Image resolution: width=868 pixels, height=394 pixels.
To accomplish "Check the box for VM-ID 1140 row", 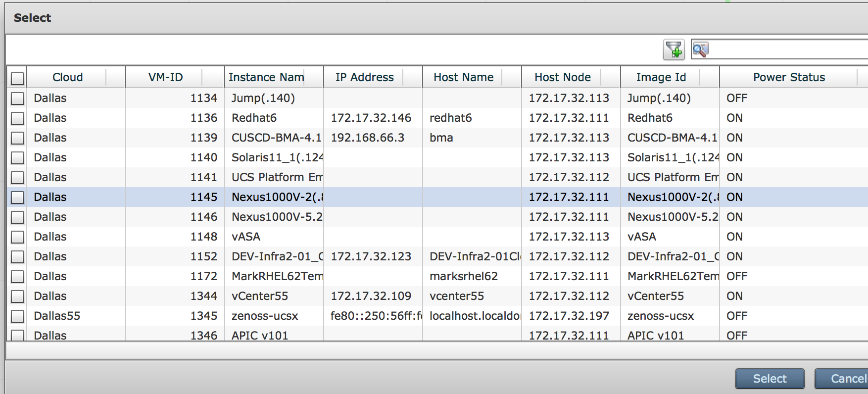I will pyautogui.click(x=17, y=158).
